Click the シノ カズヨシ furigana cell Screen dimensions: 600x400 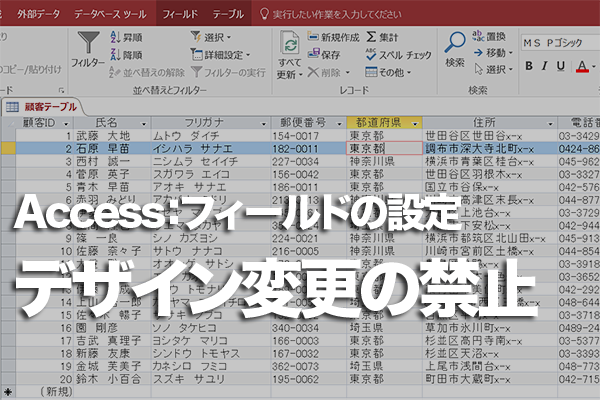click(211, 238)
